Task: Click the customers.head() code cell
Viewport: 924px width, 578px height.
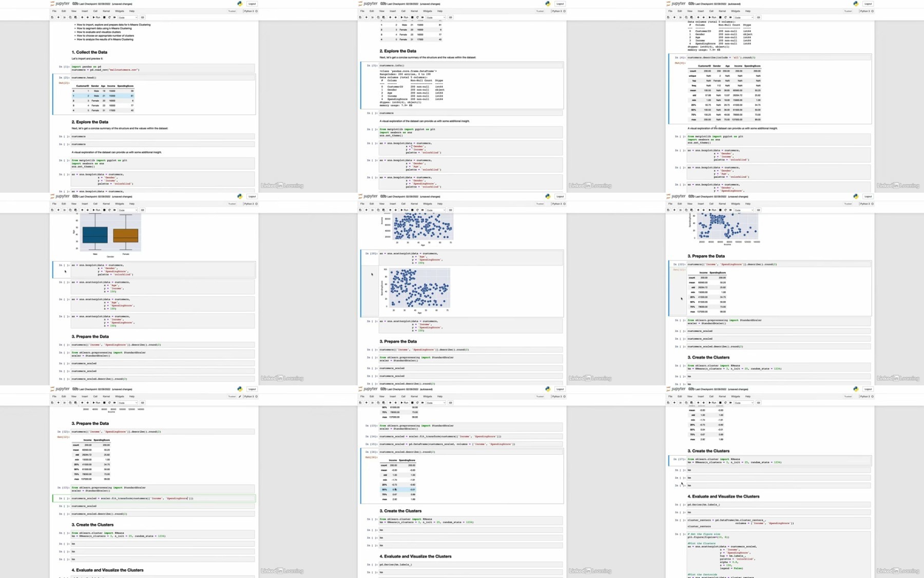Action: click(x=163, y=78)
